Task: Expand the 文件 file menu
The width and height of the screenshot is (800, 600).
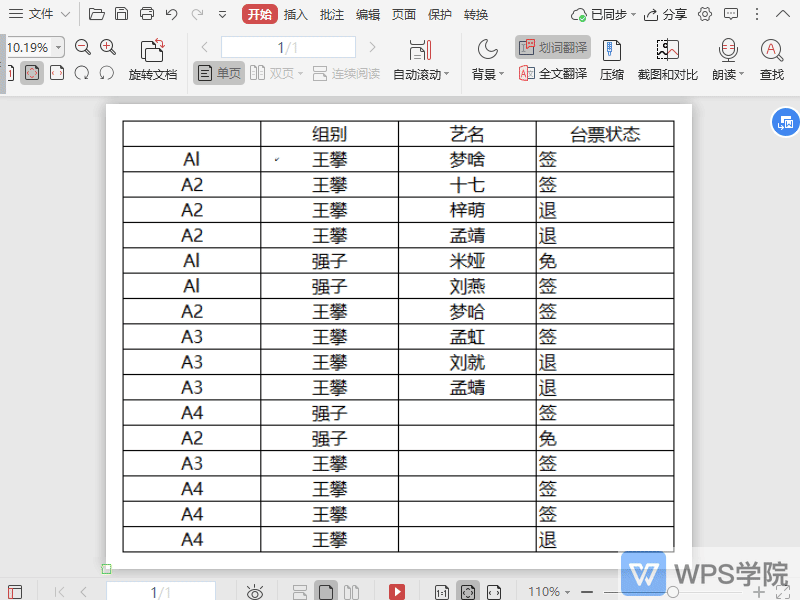Action: pyautogui.click(x=40, y=14)
